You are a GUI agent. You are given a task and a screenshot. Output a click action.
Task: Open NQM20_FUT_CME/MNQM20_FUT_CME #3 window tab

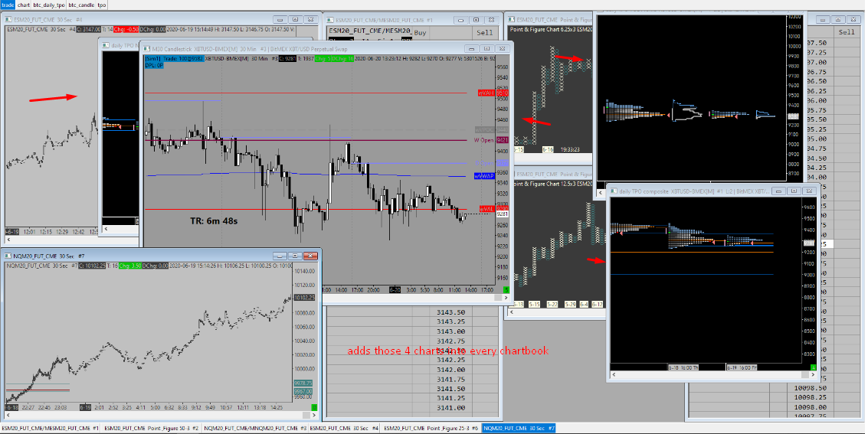coord(254,429)
